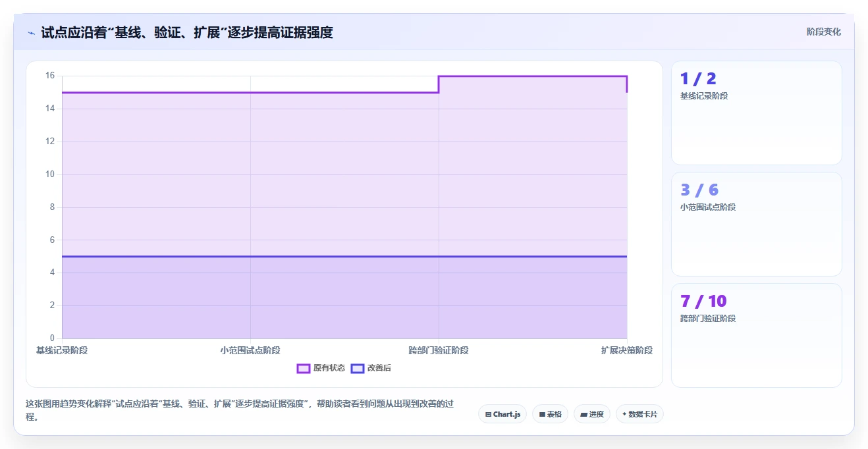Click the 小范围试点阶段 x-axis label
The image size is (868, 449).
[250, 350]
